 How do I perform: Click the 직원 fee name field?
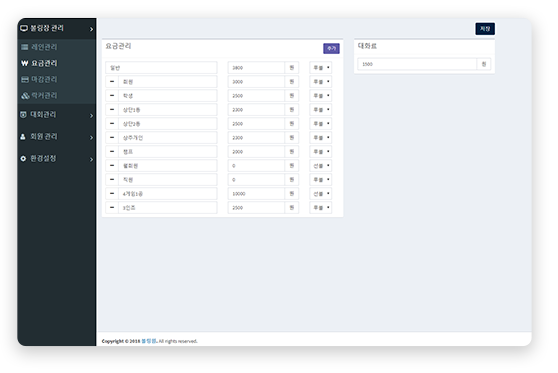pyautogui.click(x=168, y=179)
